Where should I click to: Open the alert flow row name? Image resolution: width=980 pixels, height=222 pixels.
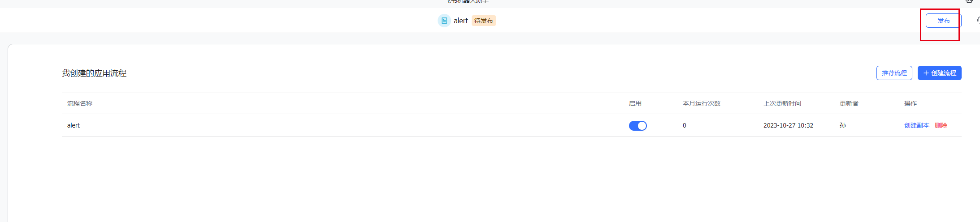74,125
